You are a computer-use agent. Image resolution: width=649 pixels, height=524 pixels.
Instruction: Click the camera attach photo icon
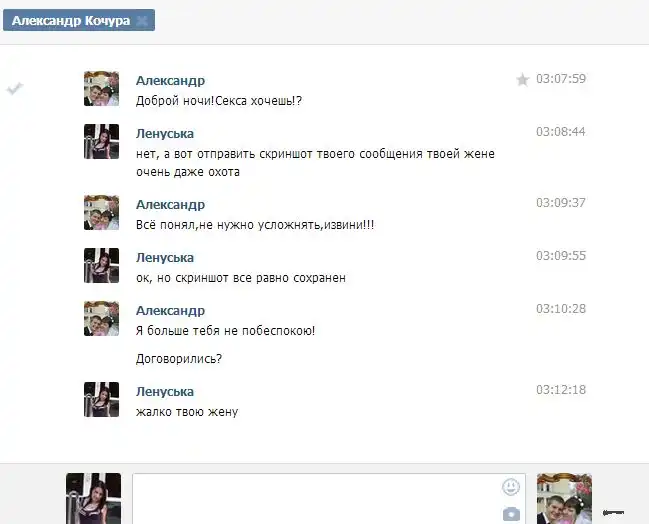coord(511,514)
